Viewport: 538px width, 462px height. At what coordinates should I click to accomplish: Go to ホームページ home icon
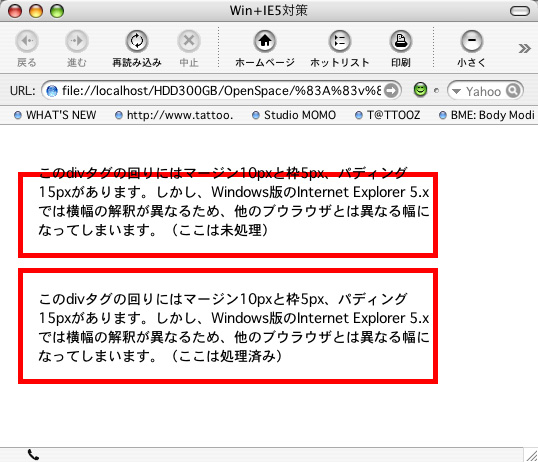click(x=265, y=41)
